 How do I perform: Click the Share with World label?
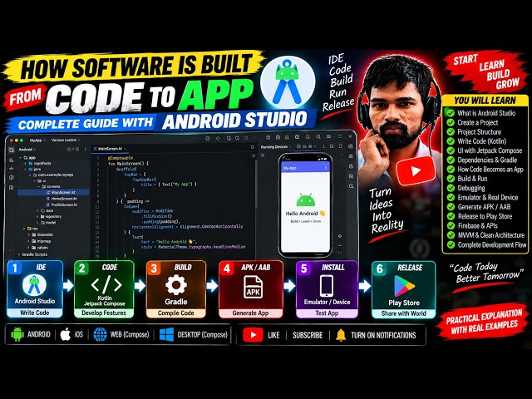point(403,313)
